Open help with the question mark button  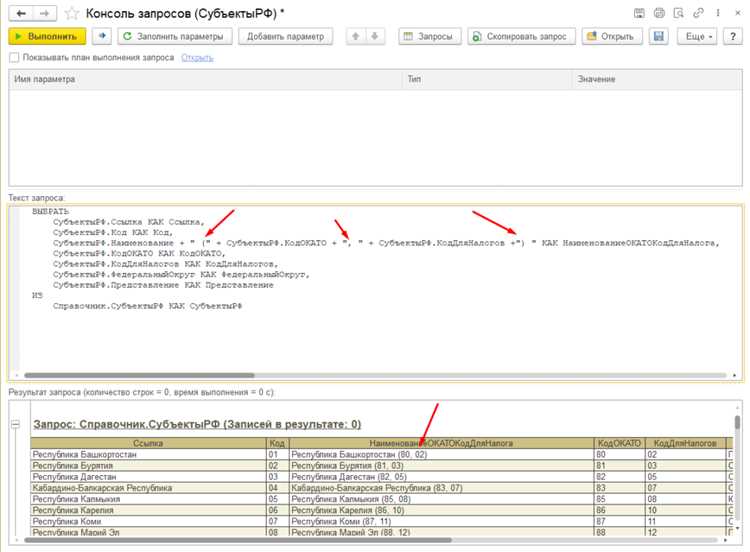[733, 36]
